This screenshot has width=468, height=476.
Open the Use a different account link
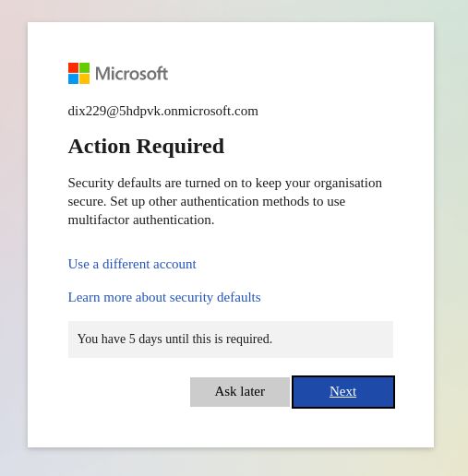[x=132, y=264]
